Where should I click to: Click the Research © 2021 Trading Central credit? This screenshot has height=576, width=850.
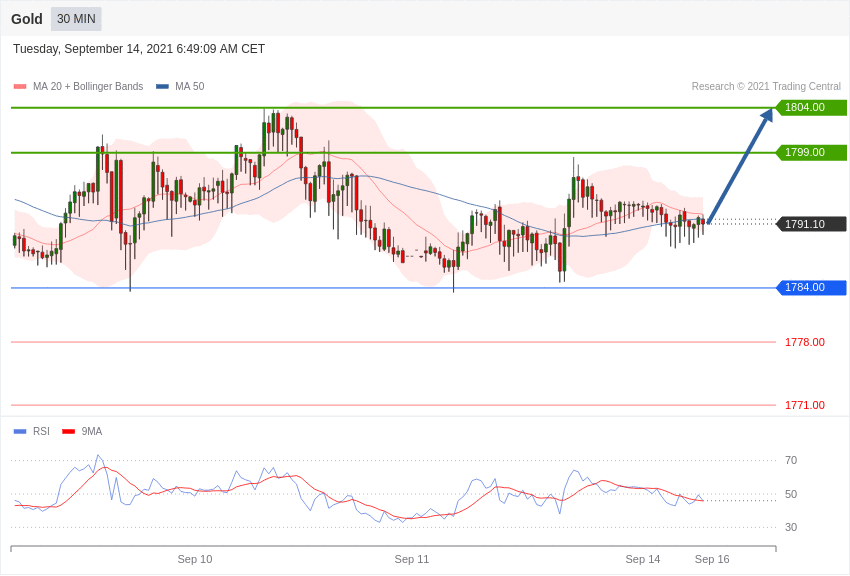[766, 86]
